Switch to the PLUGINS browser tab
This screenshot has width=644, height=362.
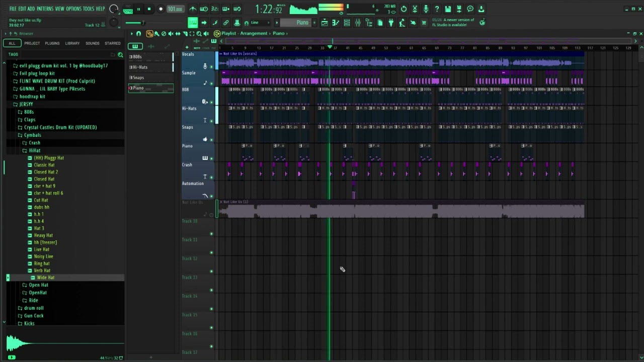coord(52,43)
